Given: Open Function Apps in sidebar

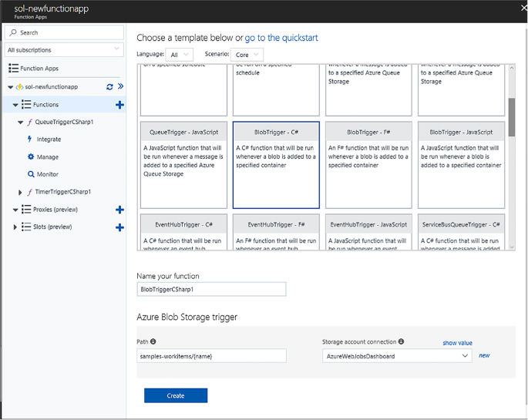Looking at the screenshot, I should coord(39,69).
